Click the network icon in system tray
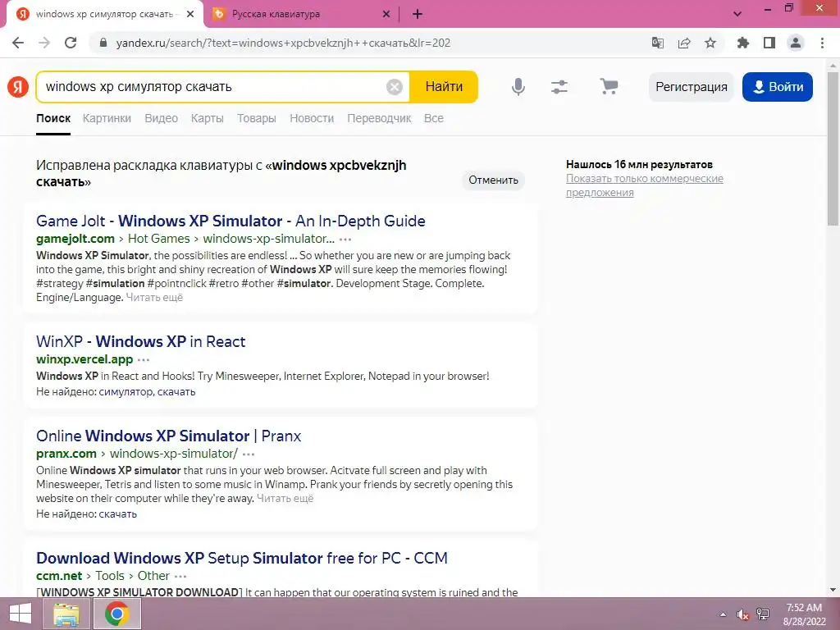Viewport: 840px width, 630px height. pyautogui.click(x=763, y=614)
